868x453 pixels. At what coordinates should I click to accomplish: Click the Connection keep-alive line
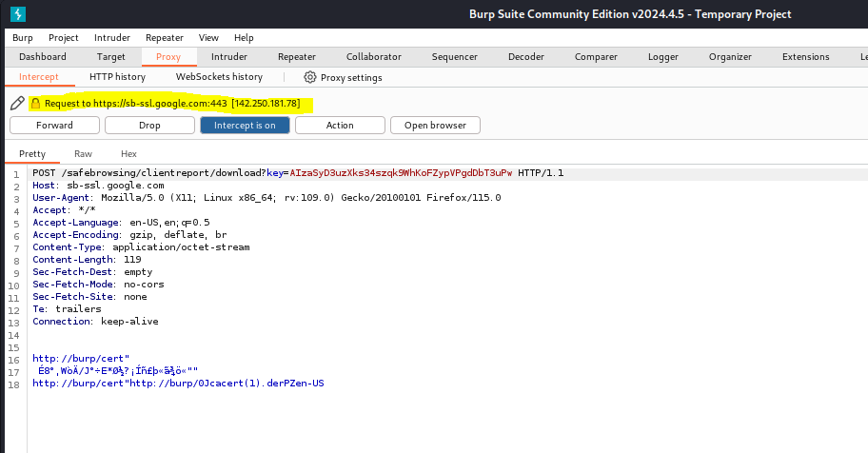pyautogui.click(x=95, y=322)
